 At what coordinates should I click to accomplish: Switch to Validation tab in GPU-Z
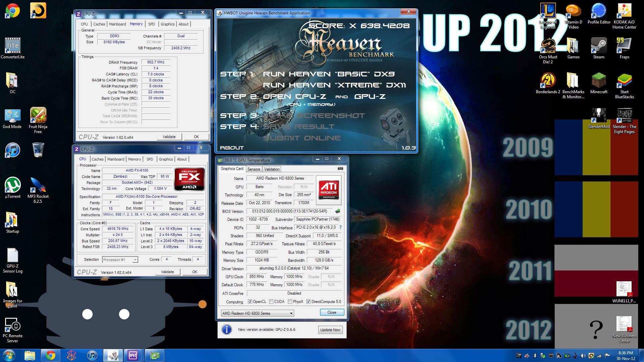272,169
